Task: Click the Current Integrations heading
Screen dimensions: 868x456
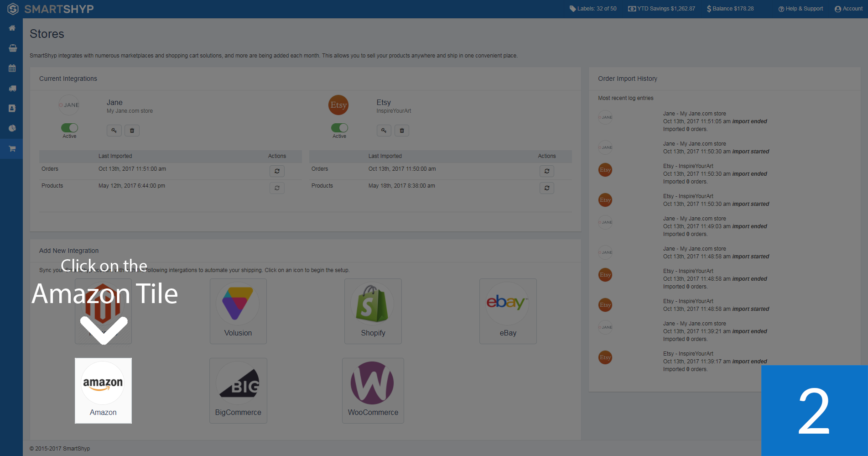Action: [68, 79]
